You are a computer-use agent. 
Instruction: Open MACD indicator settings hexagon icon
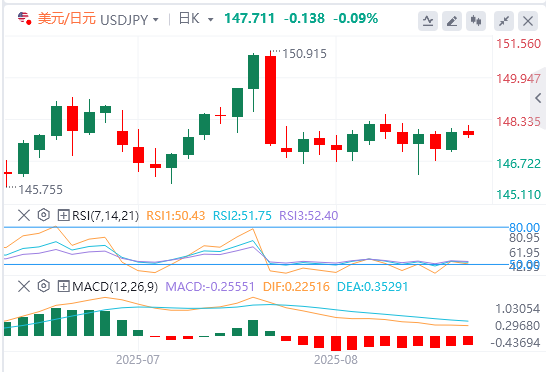click(x=44, y=286)
